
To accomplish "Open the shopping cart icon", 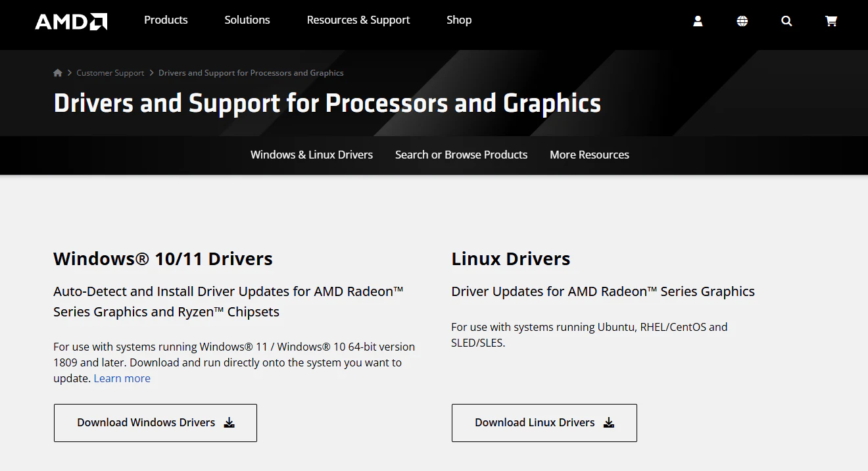I will pyautogui.click(x=831, y=21).
